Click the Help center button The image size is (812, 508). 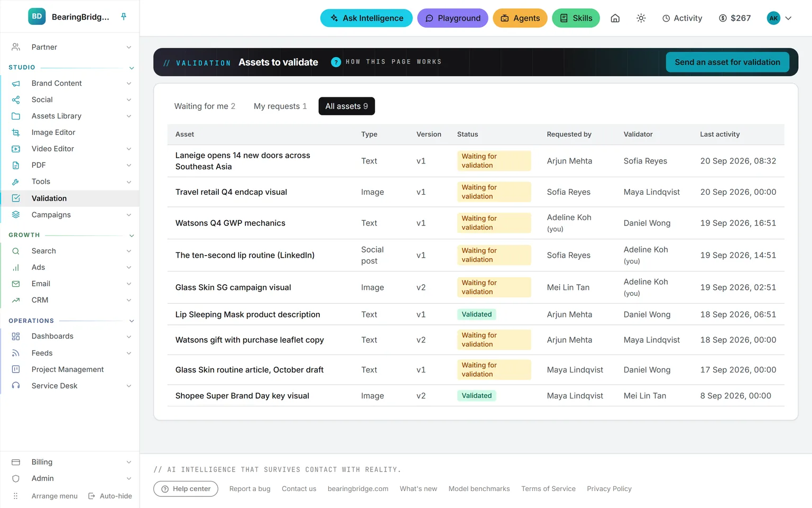tap(186, 489)
